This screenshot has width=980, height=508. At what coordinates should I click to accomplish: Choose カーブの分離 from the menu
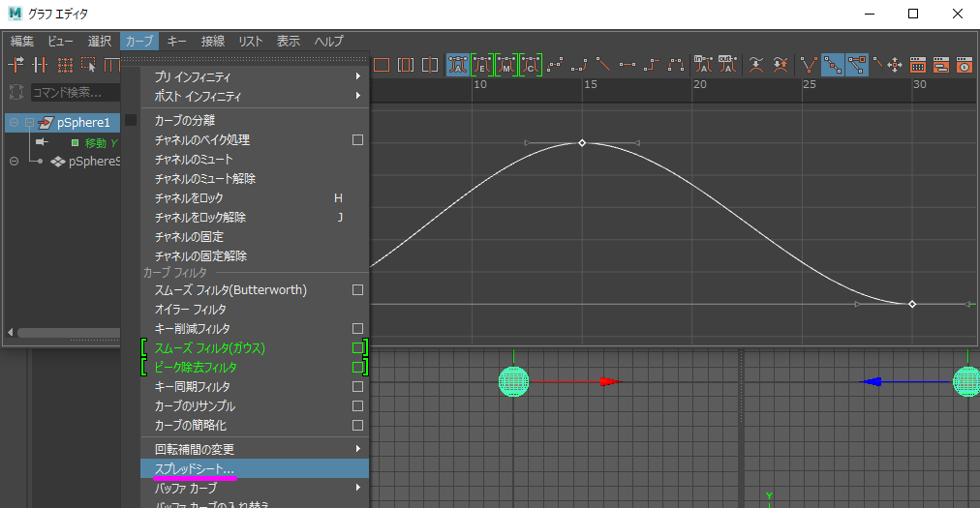pyautogui.click(x=255, y=120)
